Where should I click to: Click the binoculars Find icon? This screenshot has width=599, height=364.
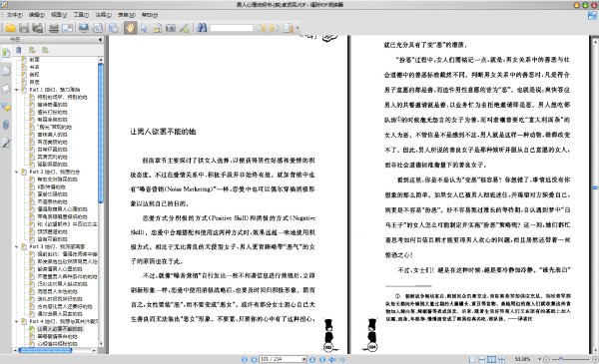click(x=202, y=28)
